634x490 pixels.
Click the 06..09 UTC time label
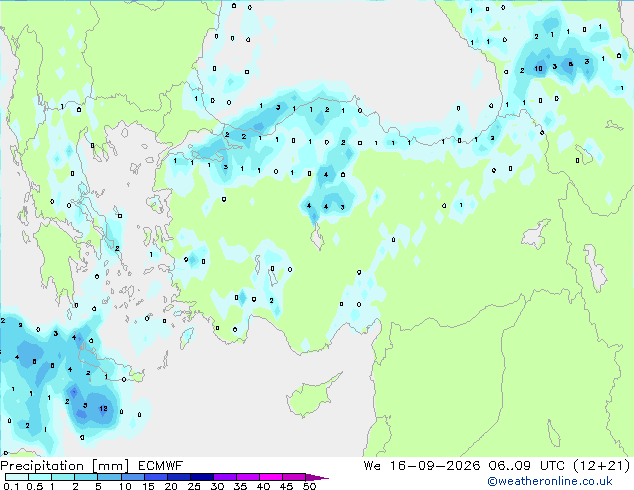[x=526, y=466]
